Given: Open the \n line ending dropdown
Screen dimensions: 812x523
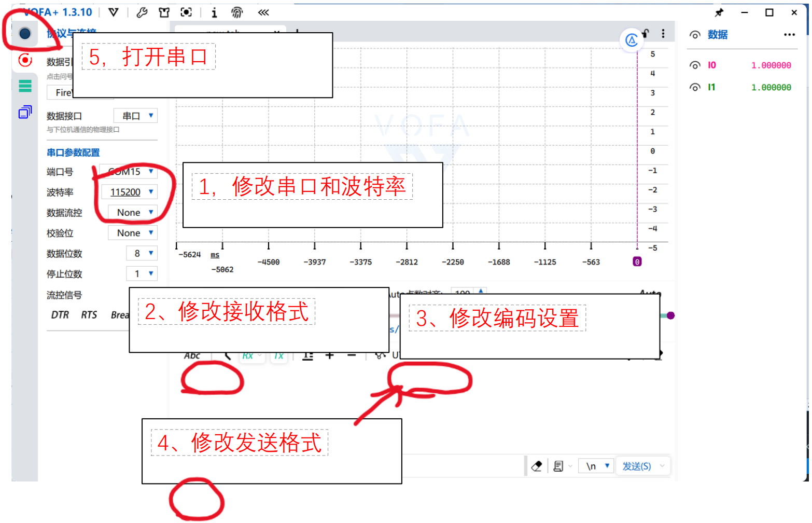Looking at the screenshot, I should (597, 466).
